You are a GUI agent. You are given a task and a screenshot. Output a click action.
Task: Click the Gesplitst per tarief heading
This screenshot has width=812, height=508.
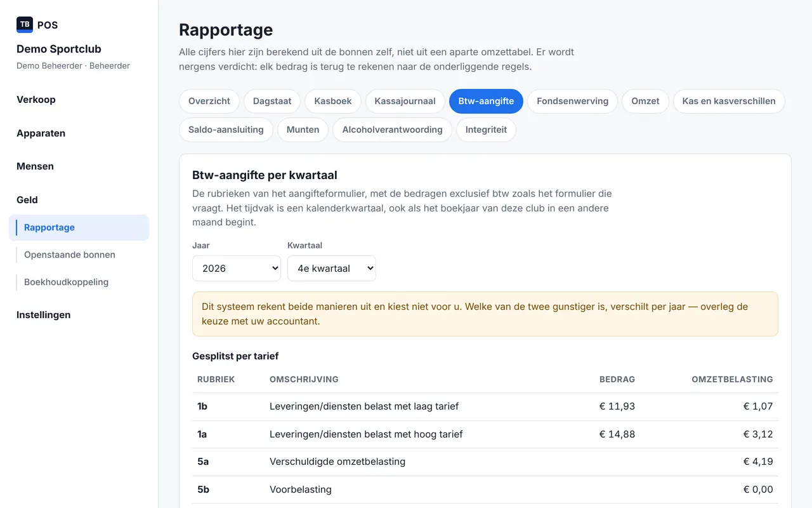click(235, 356)
